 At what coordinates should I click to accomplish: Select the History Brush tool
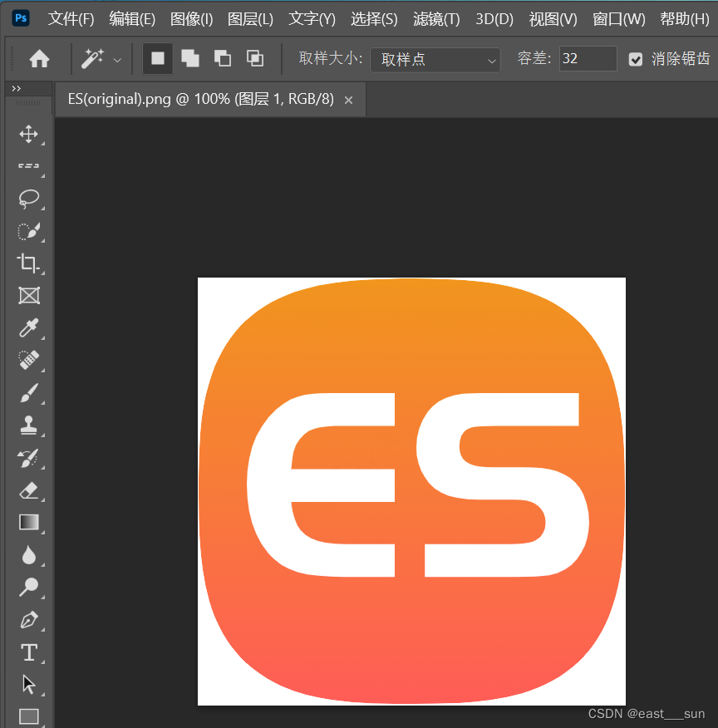click(x=28, y=458)
